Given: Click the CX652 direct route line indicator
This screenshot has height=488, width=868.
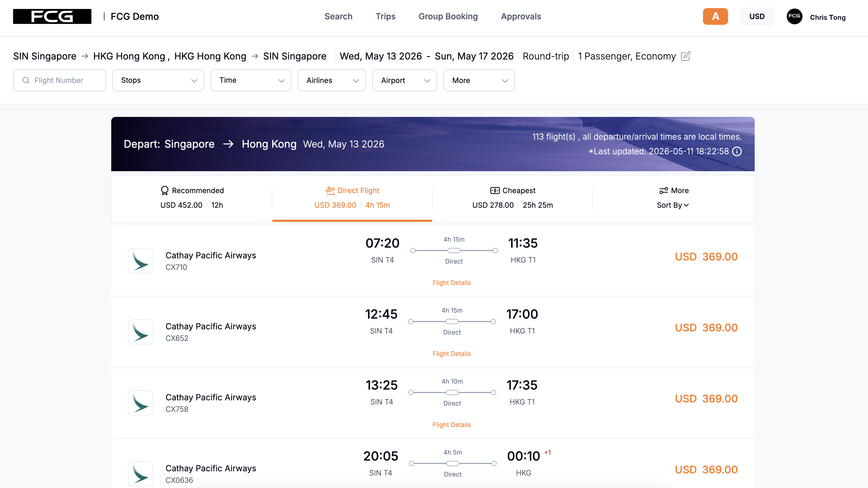Looking at the screenshot, I should click(452, 322).
